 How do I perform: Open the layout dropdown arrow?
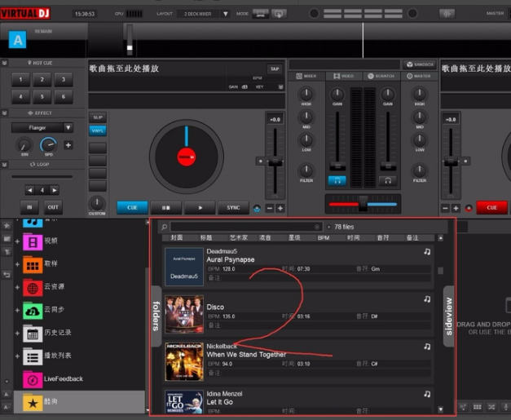click(226, 14)
